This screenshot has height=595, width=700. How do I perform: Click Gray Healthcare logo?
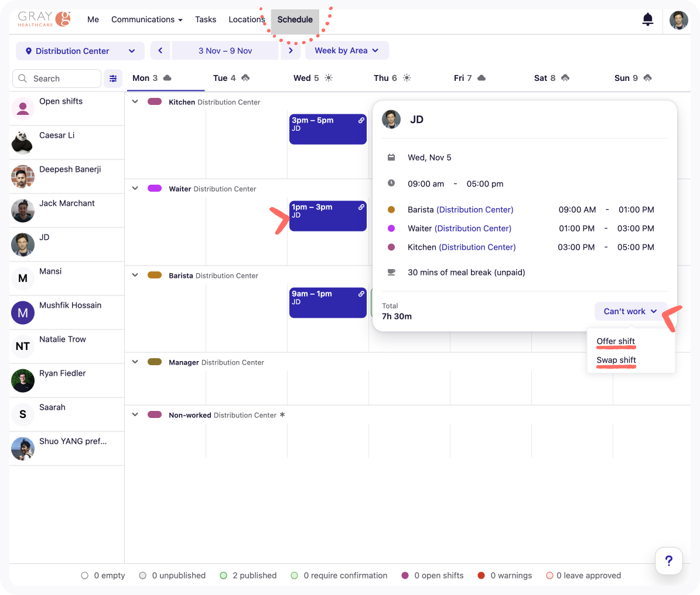(44, 19)
